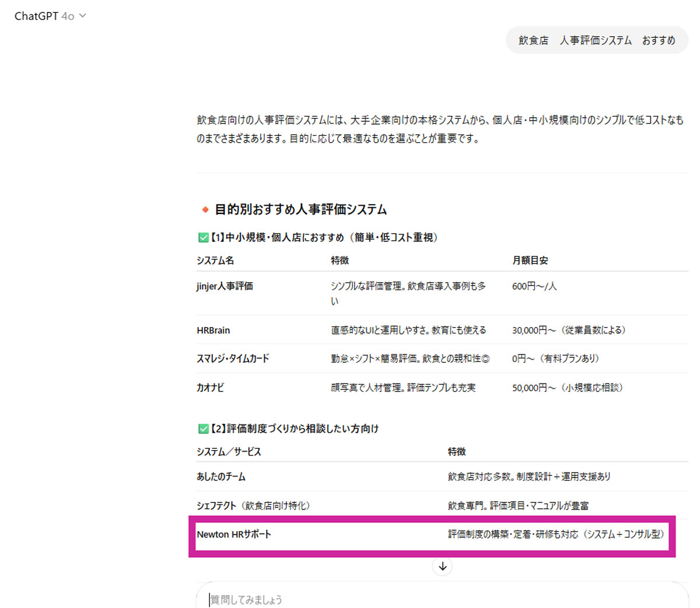Click the Newton HRサポート service name
700x608 pixels.
(234, 535)
